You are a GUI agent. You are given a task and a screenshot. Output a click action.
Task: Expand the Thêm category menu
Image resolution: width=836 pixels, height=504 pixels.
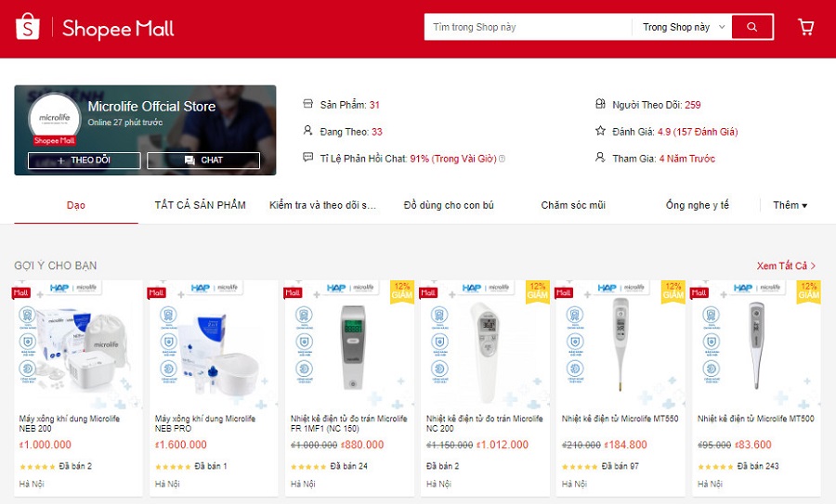coord(790,205)
